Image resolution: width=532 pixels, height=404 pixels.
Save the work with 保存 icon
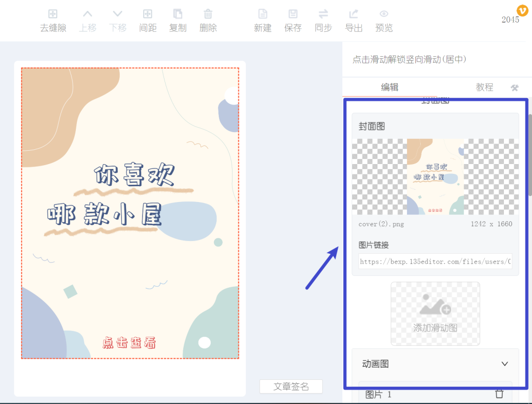pyautogui.click(x=293, y=14)
